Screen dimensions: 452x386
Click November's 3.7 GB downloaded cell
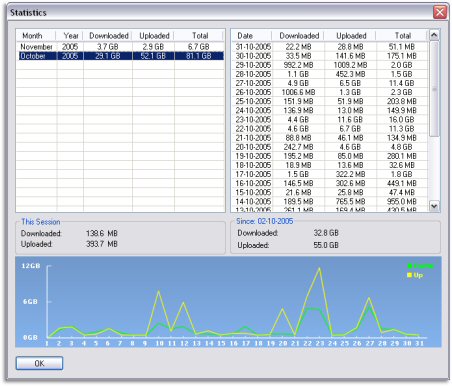pyautogui.click(x=108, y=47)
